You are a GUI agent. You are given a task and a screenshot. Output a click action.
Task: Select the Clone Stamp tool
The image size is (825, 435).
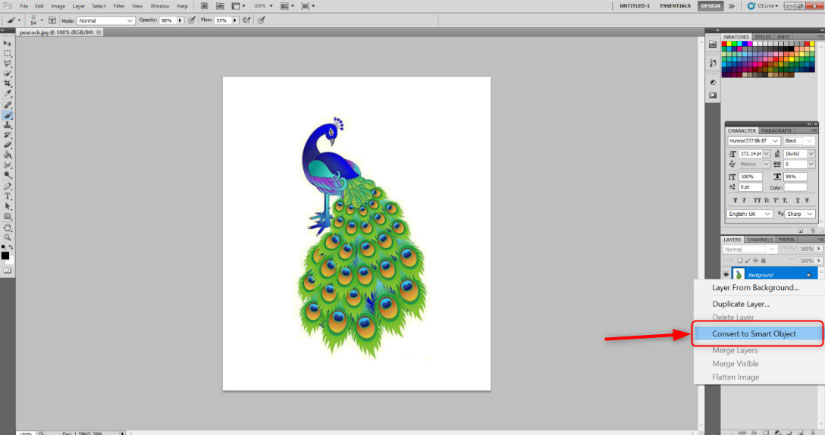point(7,126)
